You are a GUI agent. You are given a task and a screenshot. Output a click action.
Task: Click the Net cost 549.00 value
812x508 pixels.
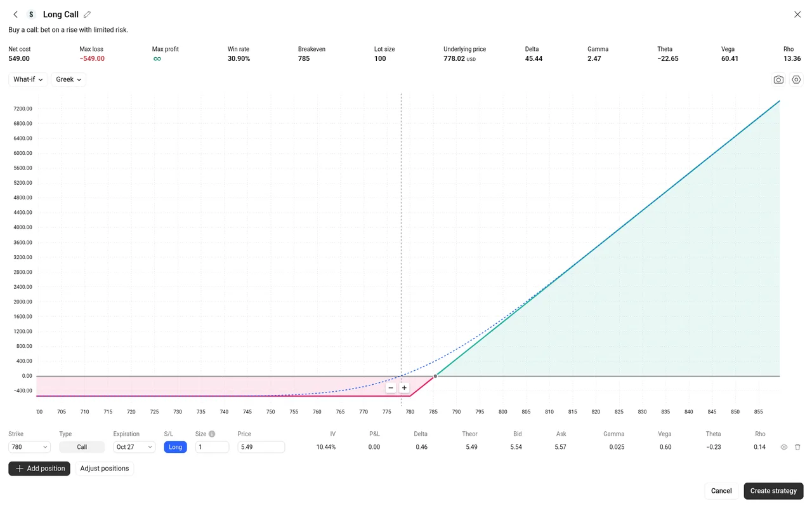tap(19, 58)
